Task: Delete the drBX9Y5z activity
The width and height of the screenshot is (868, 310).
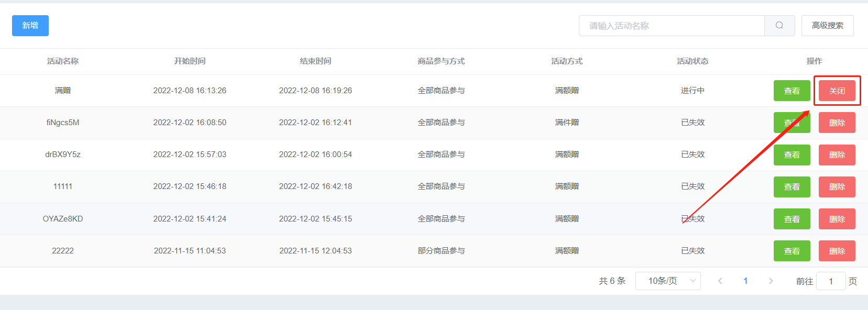Action: coord(837,155)
